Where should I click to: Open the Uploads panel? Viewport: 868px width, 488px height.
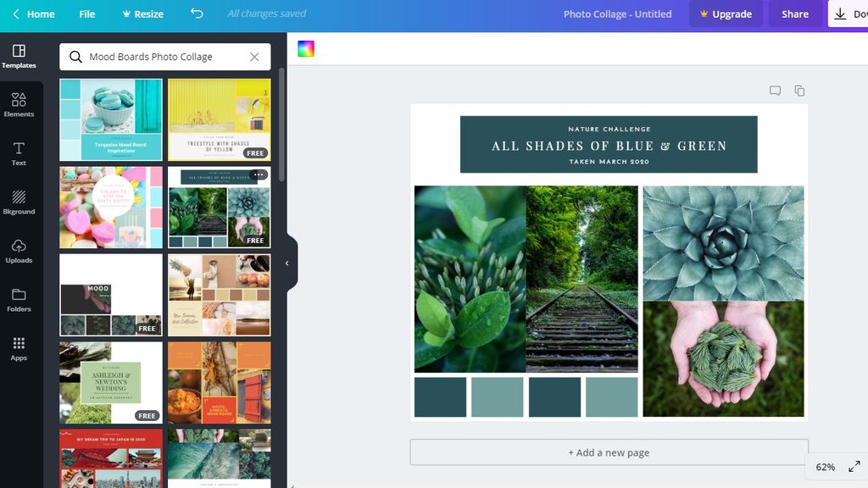[19, 252]
